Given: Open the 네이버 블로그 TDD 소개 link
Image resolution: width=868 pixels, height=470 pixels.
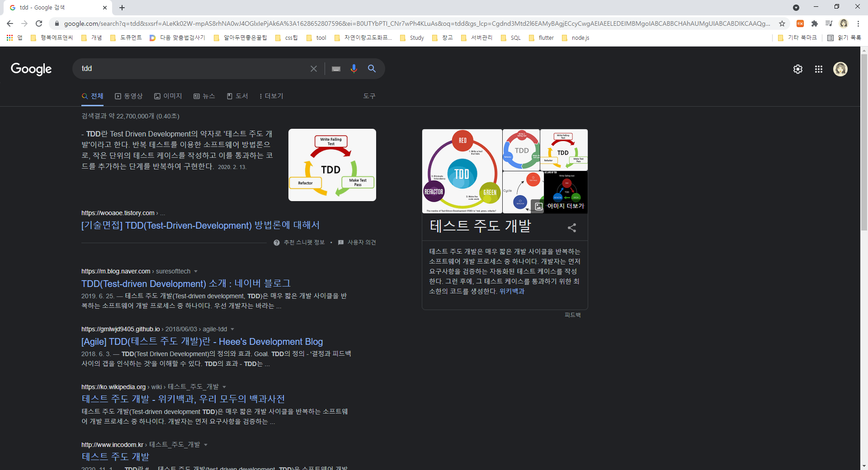Looking at the screenshot, I should pos(186,283).
